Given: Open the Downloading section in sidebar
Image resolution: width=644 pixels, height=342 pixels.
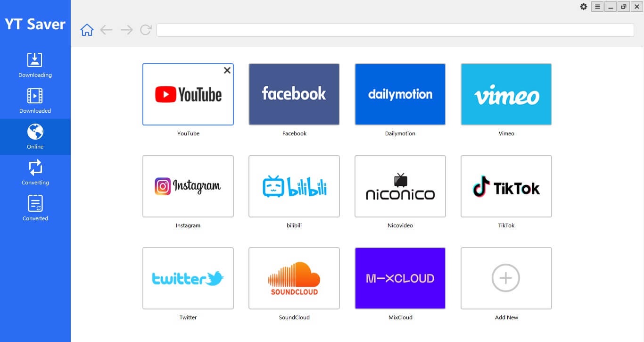Looking at the screenshot, I should (35, 65).
